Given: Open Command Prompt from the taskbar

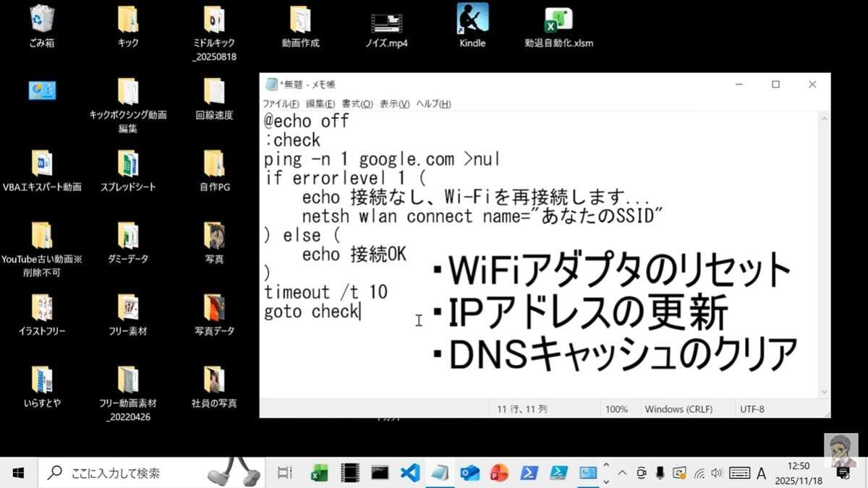Looking at the screenshot, I should pyautogui.click(x=380, y=474).
